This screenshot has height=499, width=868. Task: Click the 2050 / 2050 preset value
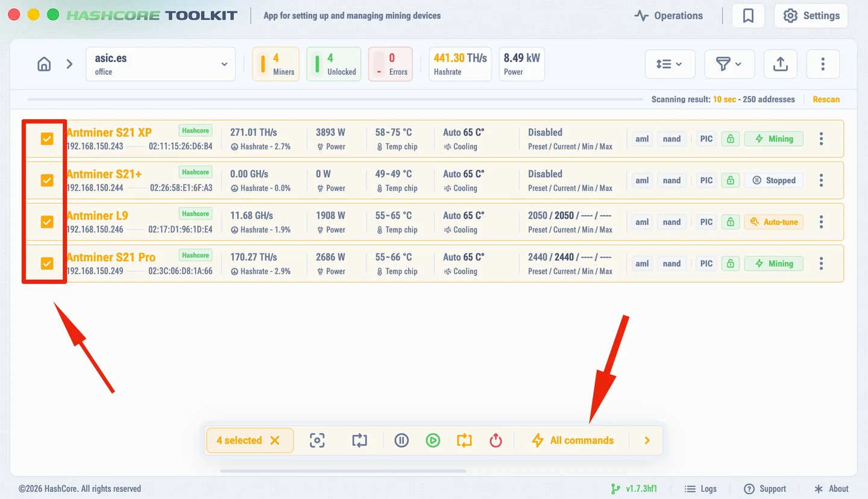click(570, 216)
